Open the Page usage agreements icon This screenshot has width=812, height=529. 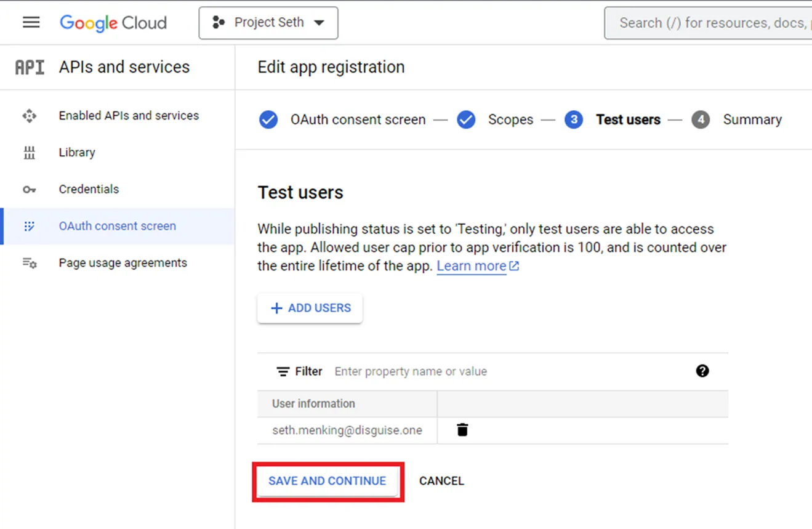(x=30, y=262)
